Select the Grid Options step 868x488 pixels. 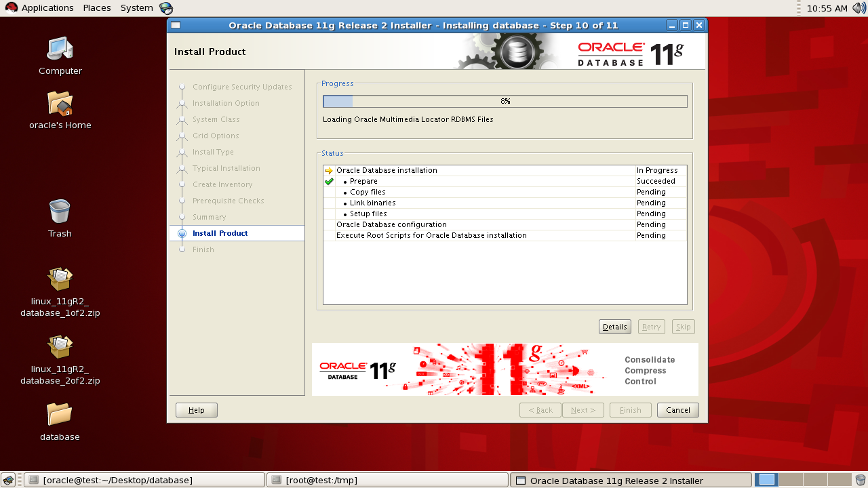(x=216, y=136)
